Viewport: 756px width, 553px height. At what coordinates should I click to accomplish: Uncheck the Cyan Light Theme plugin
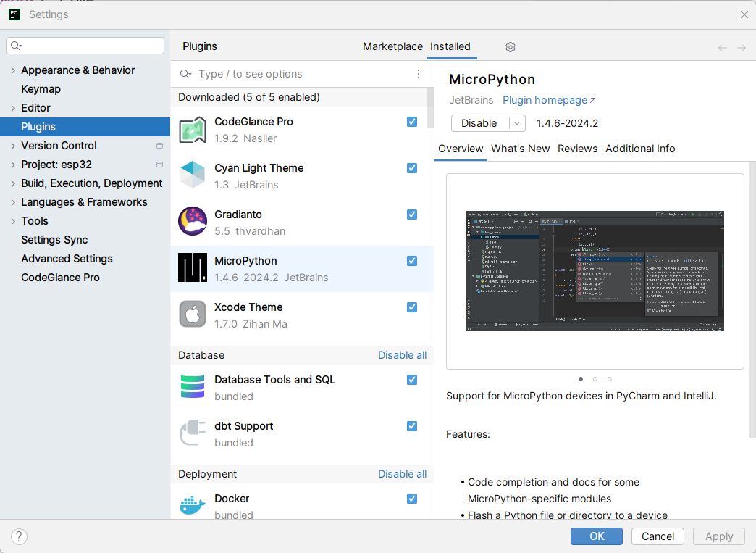412,168
